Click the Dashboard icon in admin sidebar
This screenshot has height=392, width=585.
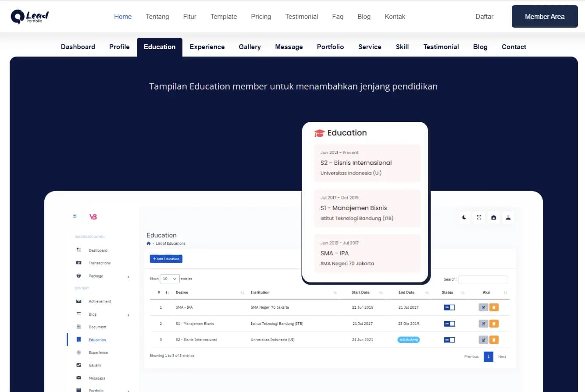point(78,250)
